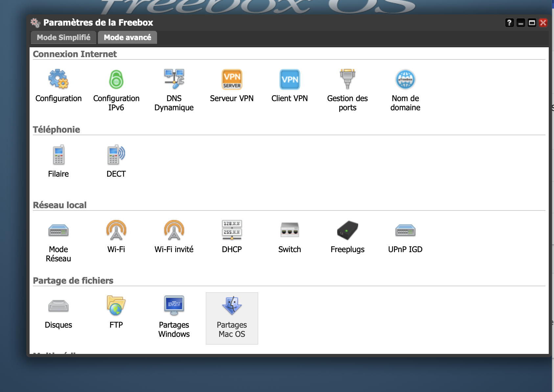Open Partages Mac OS settings
This screenshot has width=554, height=392.
(x=232, y=318)
